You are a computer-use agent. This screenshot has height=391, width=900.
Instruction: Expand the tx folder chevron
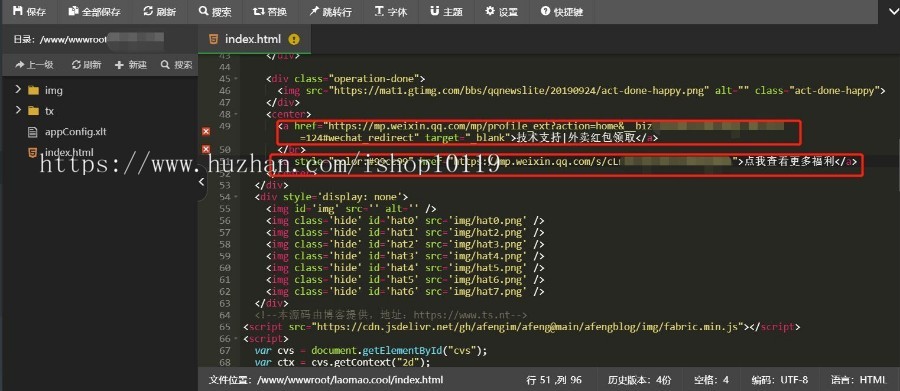point(18,110)
